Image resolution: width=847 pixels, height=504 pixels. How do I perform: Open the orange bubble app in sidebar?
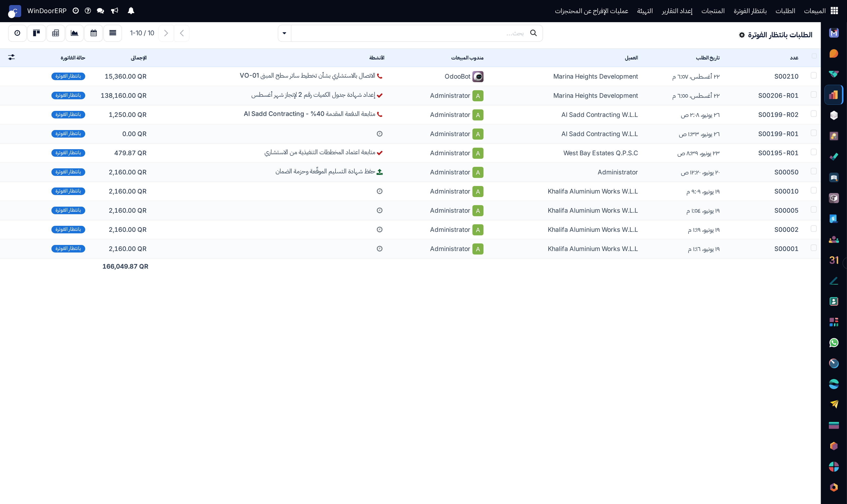pos(834,53)
